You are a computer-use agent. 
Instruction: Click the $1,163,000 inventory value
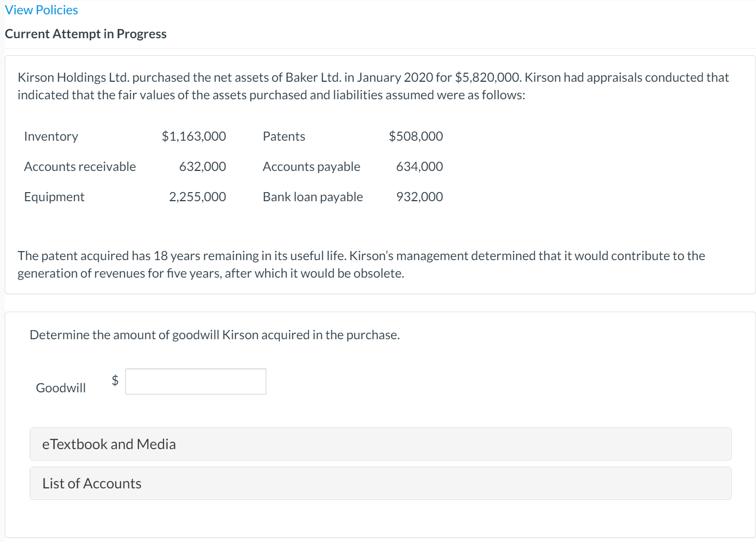194,136
